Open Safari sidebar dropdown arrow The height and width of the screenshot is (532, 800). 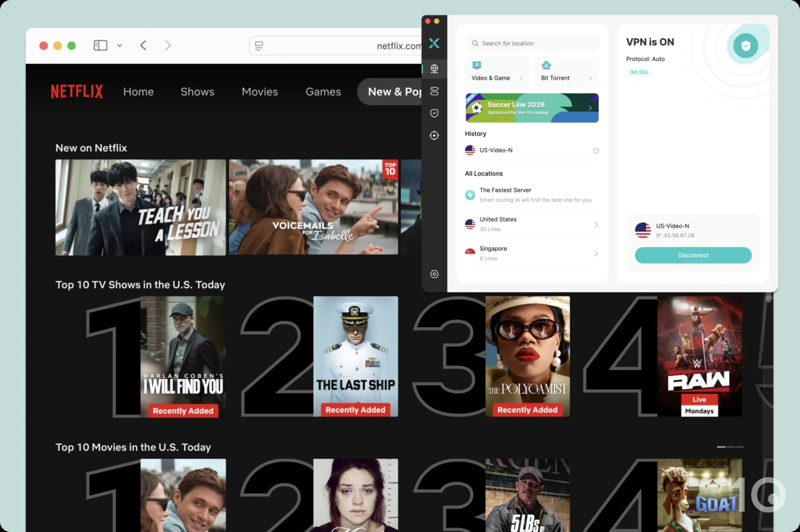pos(119,46)
